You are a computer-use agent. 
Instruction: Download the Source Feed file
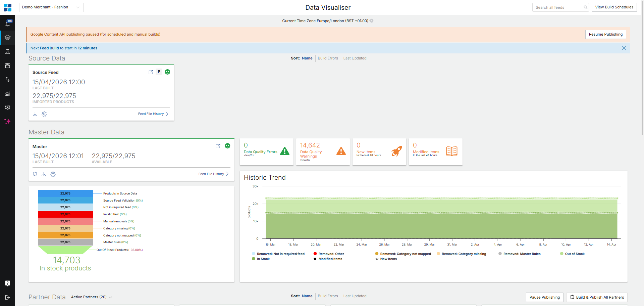pos(35,114)
